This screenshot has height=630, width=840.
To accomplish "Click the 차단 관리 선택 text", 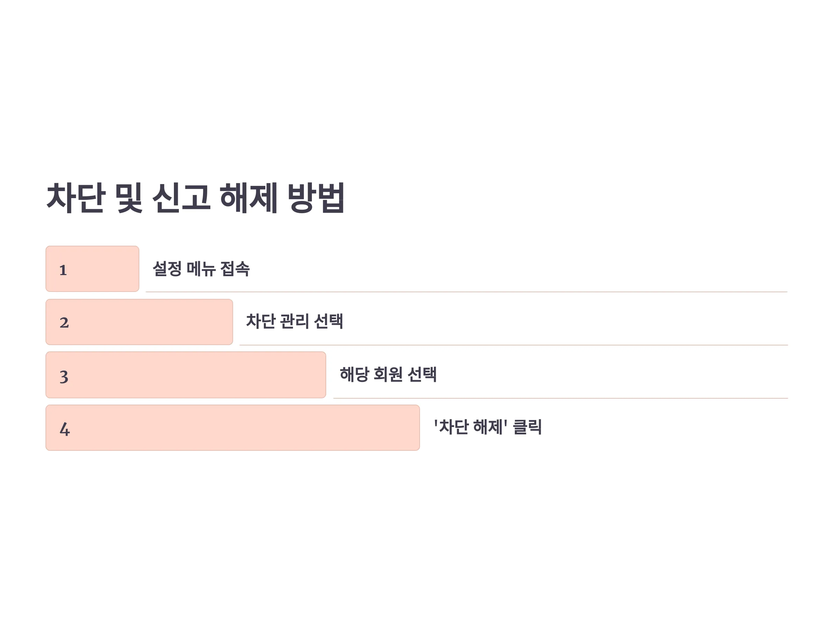I will tap(295, 321).
